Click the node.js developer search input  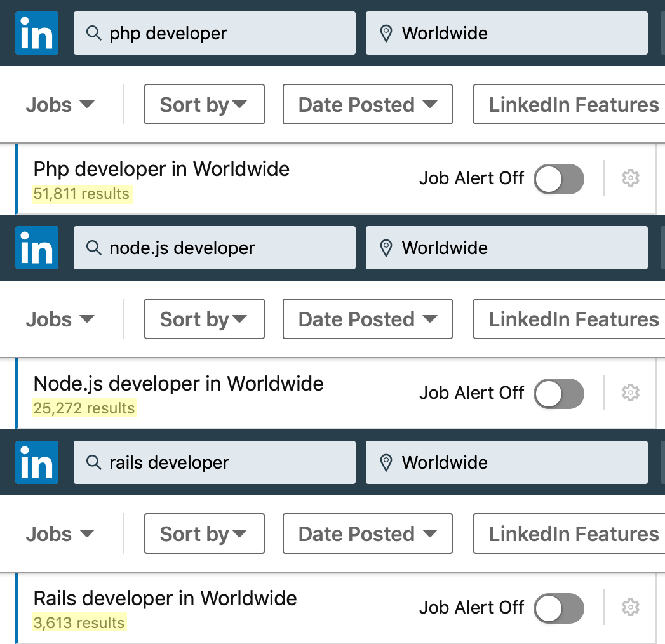pyautogui.click(x=215, y=248)
